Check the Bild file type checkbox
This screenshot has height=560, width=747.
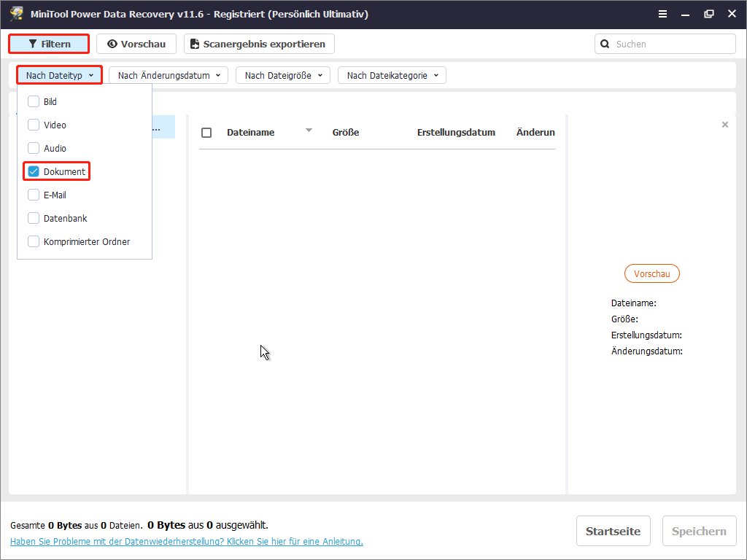point(34,101)
